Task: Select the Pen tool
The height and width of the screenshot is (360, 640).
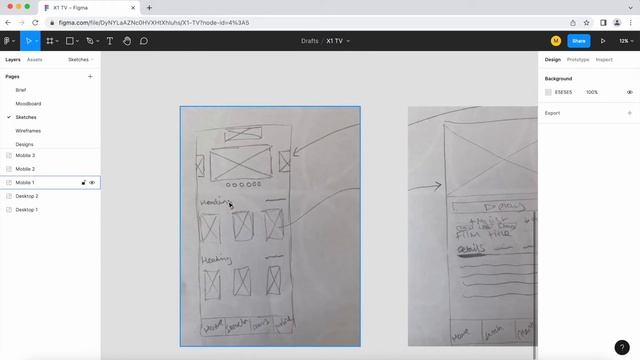Action: click(x=90, y=41)
